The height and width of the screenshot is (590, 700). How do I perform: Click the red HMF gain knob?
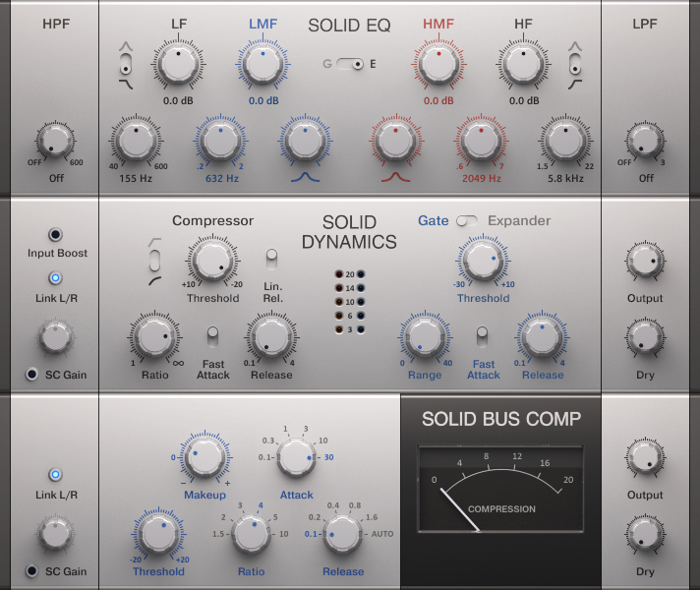pyautogui.click(x=438, y=64)
